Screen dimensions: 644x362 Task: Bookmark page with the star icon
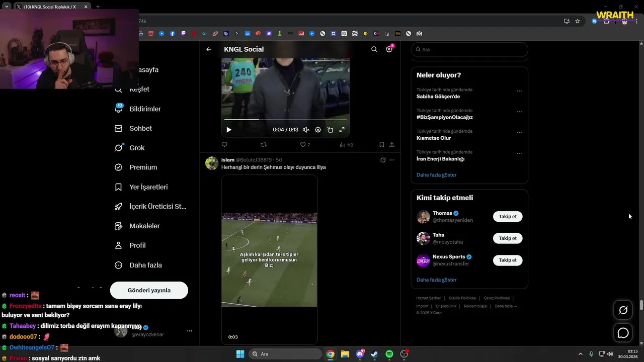click(x=578, y=21)
